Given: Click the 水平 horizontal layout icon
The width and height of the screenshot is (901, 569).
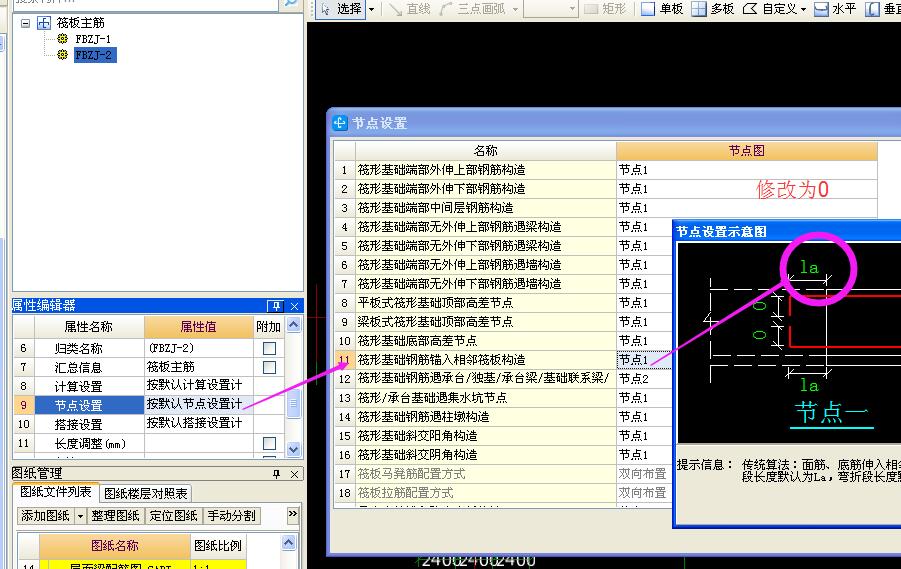Looking at the screenshot, I should (821, 9).
